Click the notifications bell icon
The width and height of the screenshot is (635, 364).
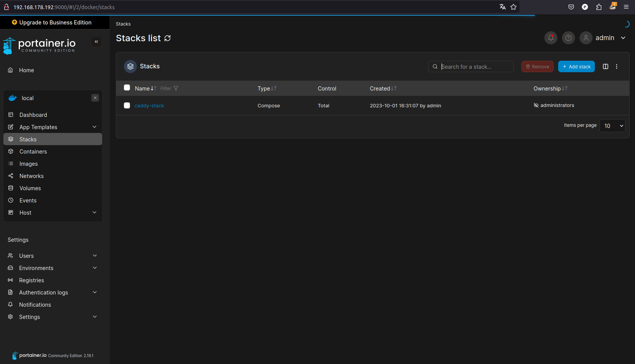coord(551,38)
